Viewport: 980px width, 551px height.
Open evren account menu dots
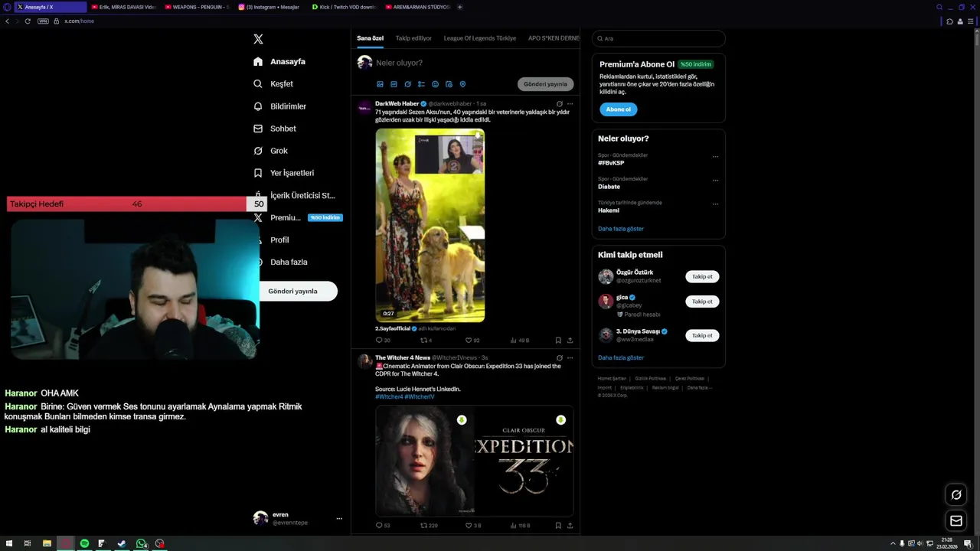(339, 519)
